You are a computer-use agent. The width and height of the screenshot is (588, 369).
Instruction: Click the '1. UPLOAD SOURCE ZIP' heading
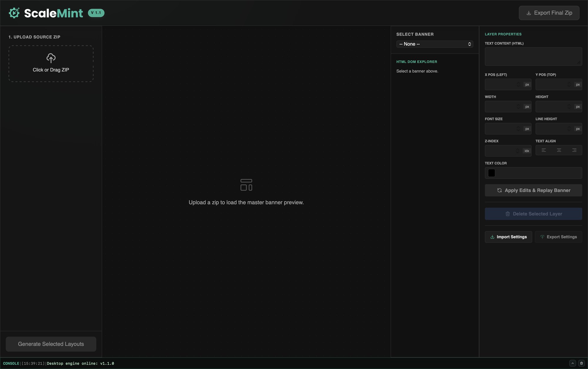click(34, 37)
